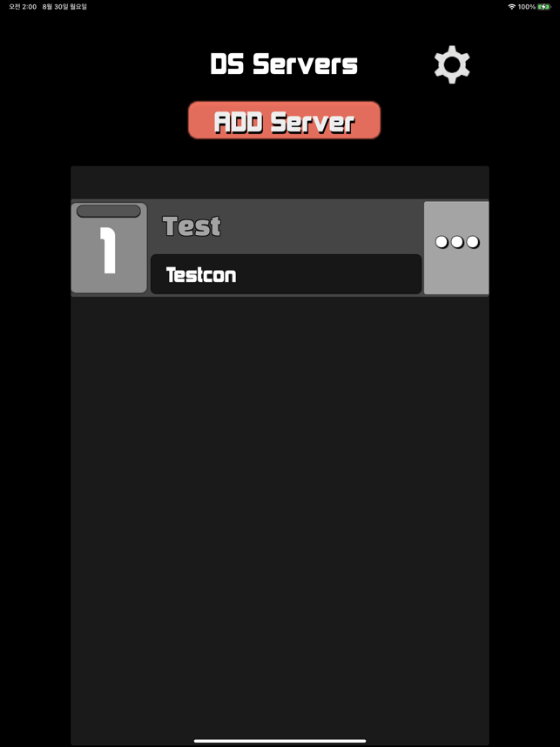The image size is (560, 747).
Task: Tap the middle dot of the more button
Action: [457, 242]
